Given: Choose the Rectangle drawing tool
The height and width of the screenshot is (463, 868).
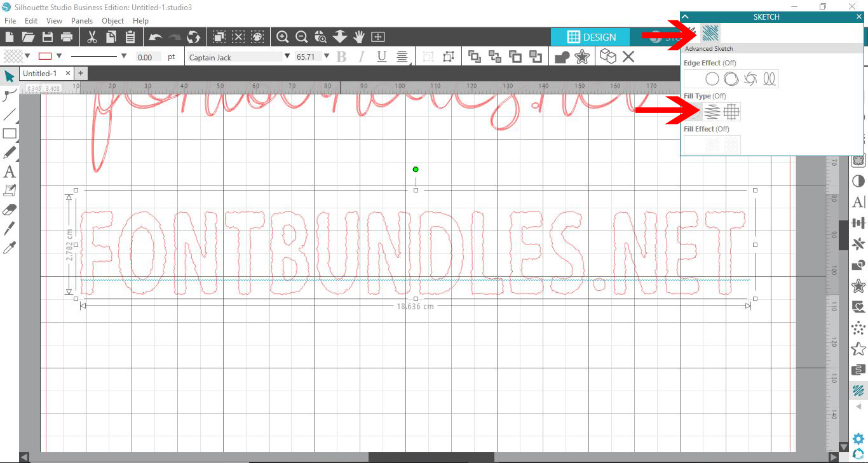Looking at the screenshot, I should [10, 134].
